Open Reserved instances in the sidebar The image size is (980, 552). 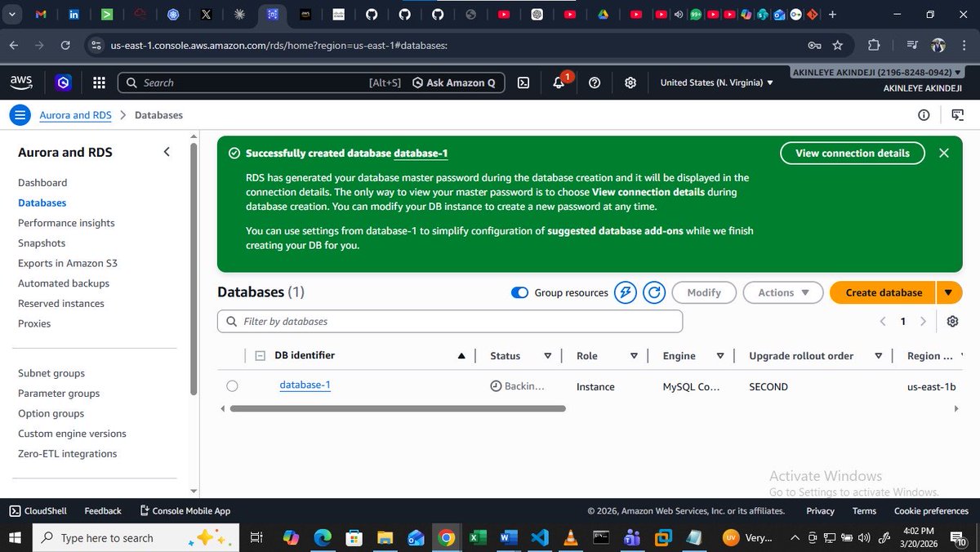point(61,304)
